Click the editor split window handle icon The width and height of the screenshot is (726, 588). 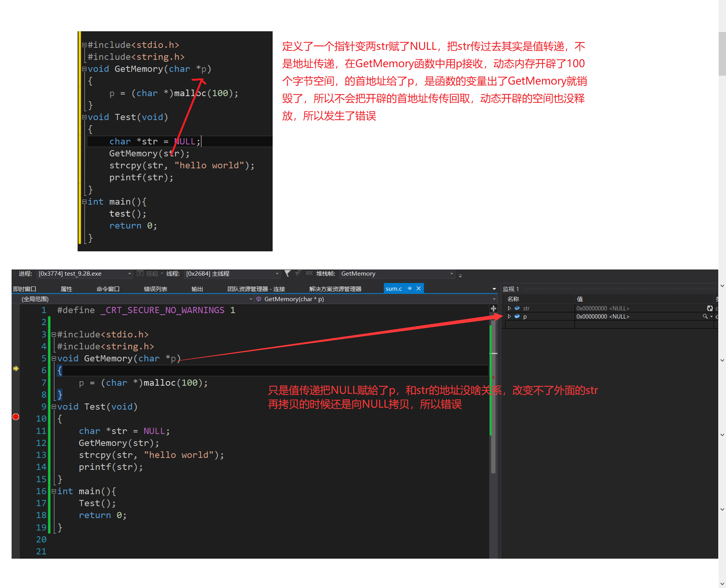[x=493, y=308]
